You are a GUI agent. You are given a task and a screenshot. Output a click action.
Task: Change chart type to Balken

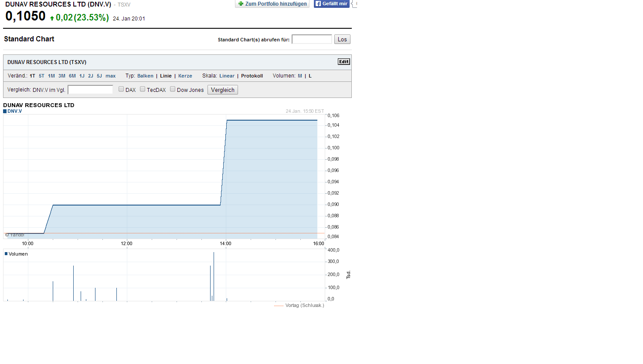pyautogui.click(x=145, y=76)
